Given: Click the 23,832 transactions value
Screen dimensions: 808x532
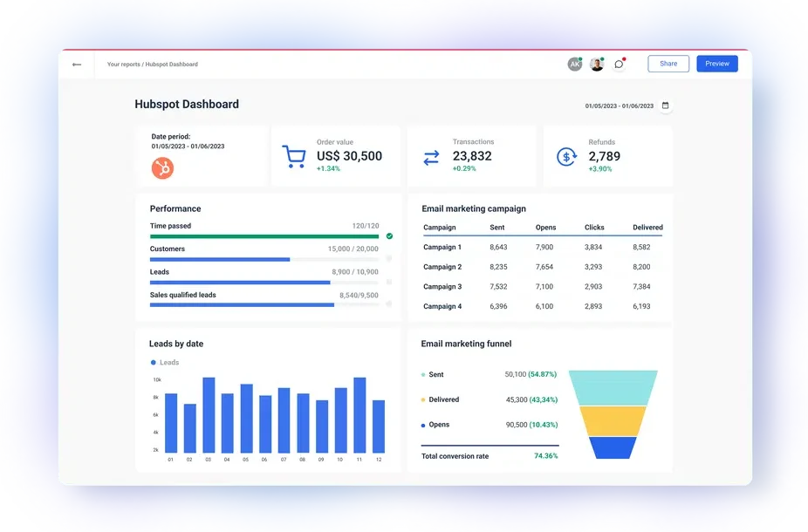Looking at the screenshot, I should pos(472,156).
